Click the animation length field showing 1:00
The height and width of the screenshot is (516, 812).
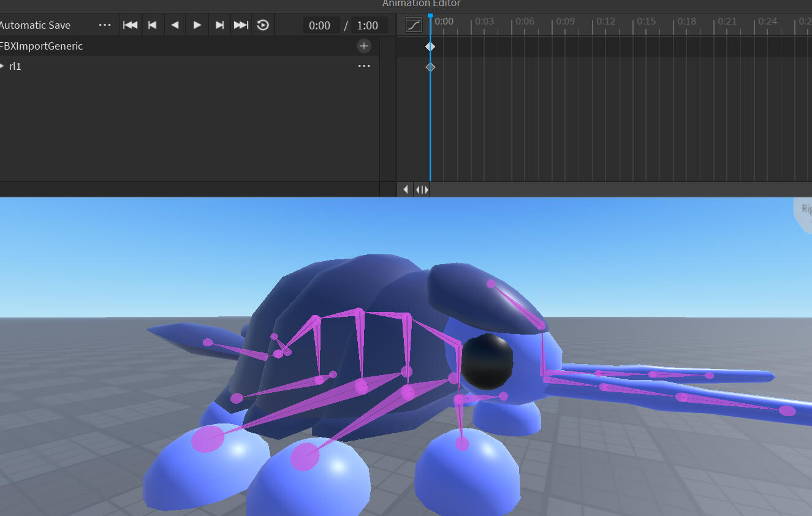[367, 25]
